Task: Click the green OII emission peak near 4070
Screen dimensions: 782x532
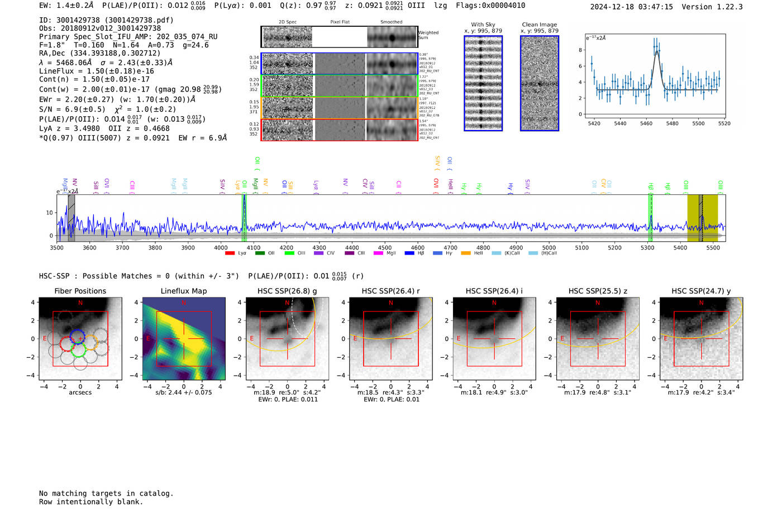Action: (244, 218)
